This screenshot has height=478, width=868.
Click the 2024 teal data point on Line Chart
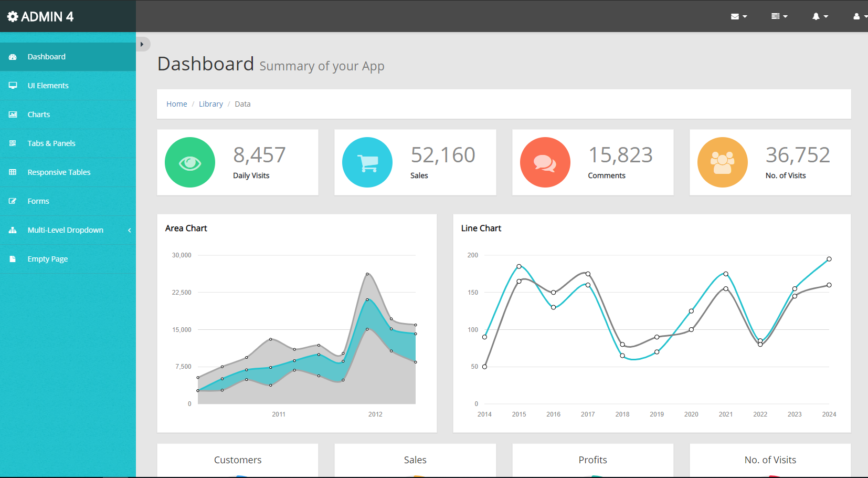point(829,259)
